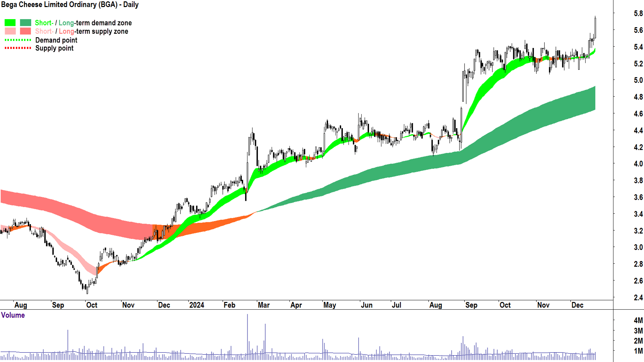The width and height of the screenshot is (644, 362).
Task: Click the bright green short-term demand zone swatch
Action: point(10,23)
